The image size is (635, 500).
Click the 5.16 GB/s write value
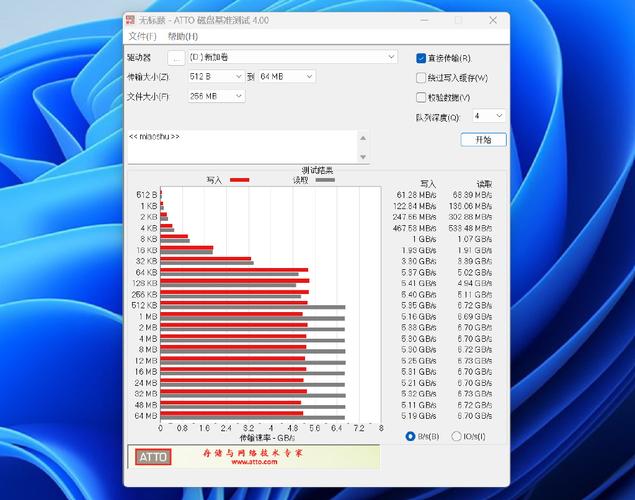coord(419,317)
